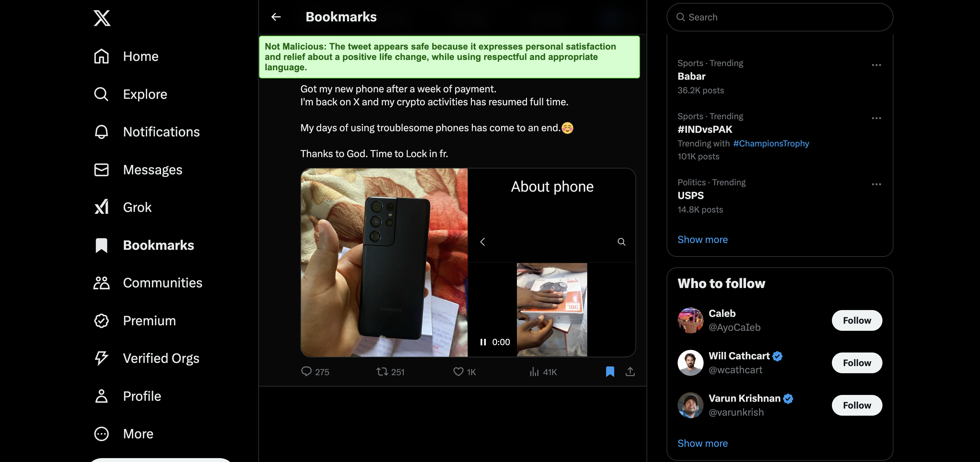
Task: Focus the Search input field
Action: [779, 17]
